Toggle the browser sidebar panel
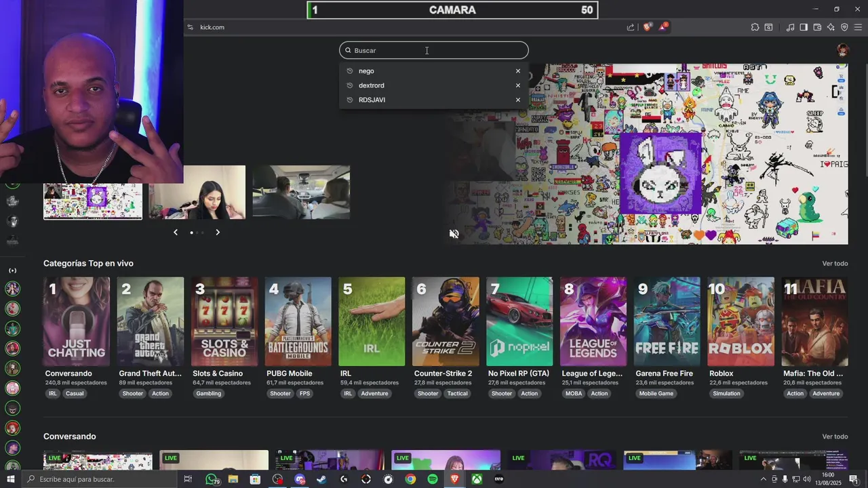Image resolution: width=868 pixels, height=488 pixels. pos(804,27)
